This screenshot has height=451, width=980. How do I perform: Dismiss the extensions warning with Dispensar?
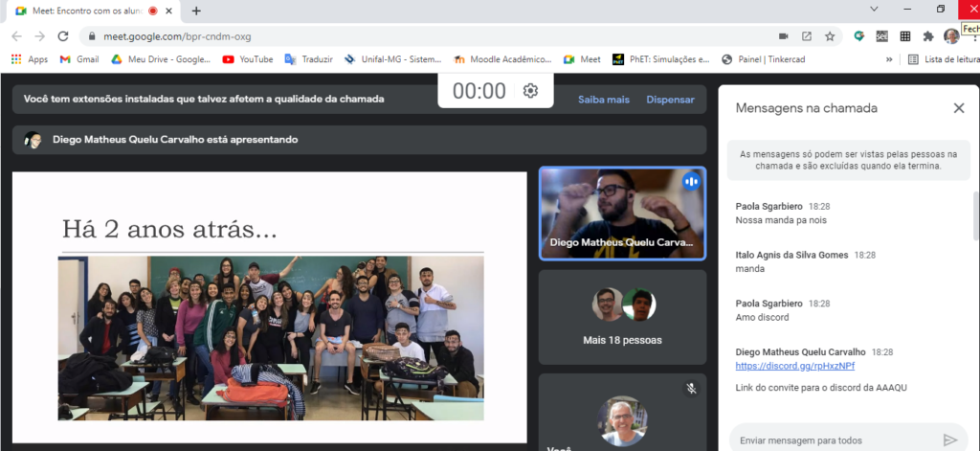click(670, 100)
